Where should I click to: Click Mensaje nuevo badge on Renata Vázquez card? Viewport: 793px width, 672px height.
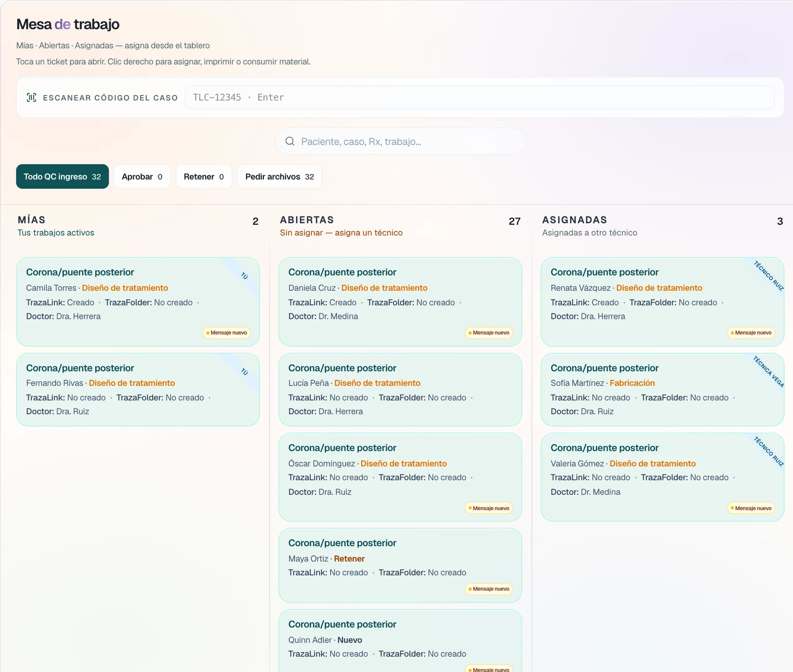click(751, 332)
